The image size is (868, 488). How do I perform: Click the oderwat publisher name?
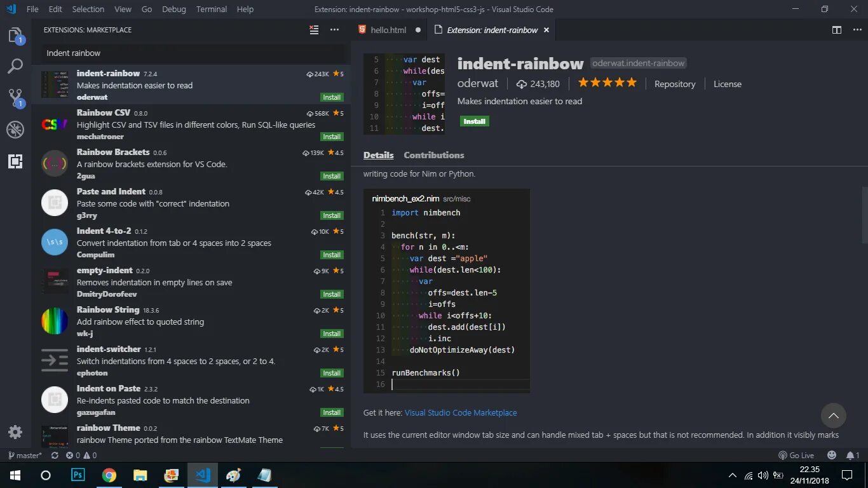pos(478,83)
